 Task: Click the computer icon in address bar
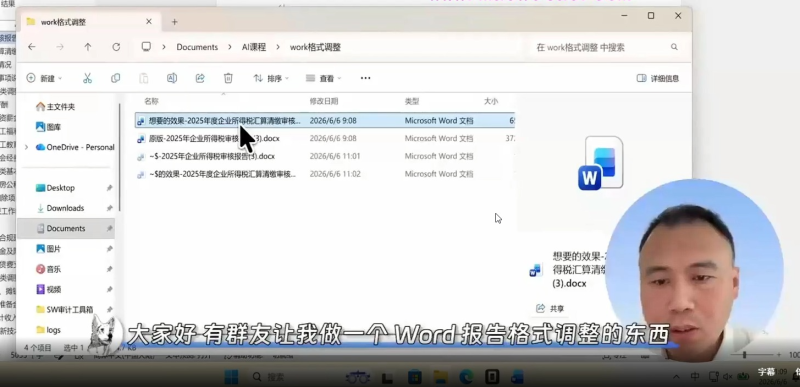click(146, 47)
